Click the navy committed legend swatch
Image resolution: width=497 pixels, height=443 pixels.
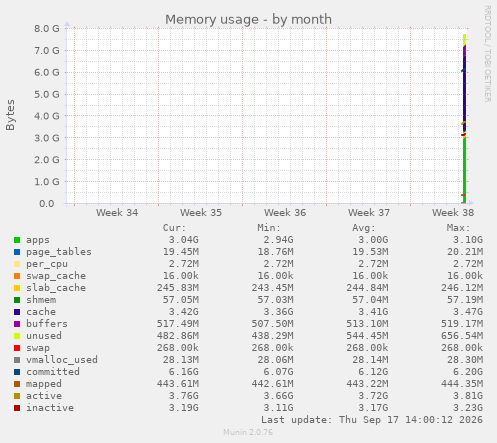tap(17, 372)
